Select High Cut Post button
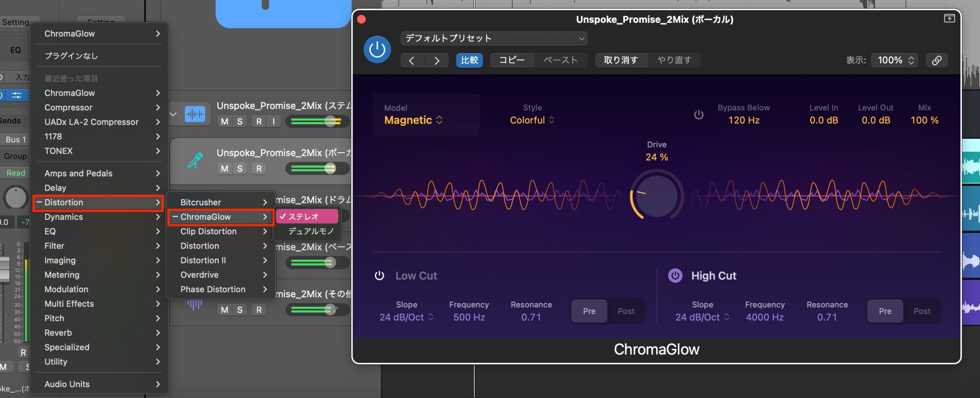The width and height of the screenshot is (980, 398). (x=922, y=311)
